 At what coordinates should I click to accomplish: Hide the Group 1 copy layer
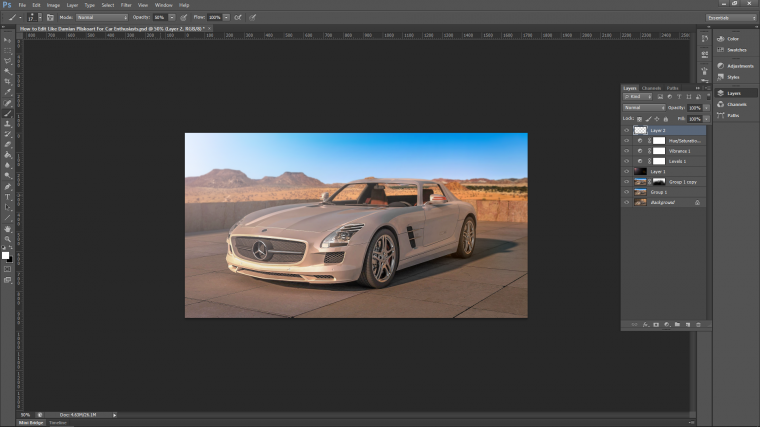(627, 182)
